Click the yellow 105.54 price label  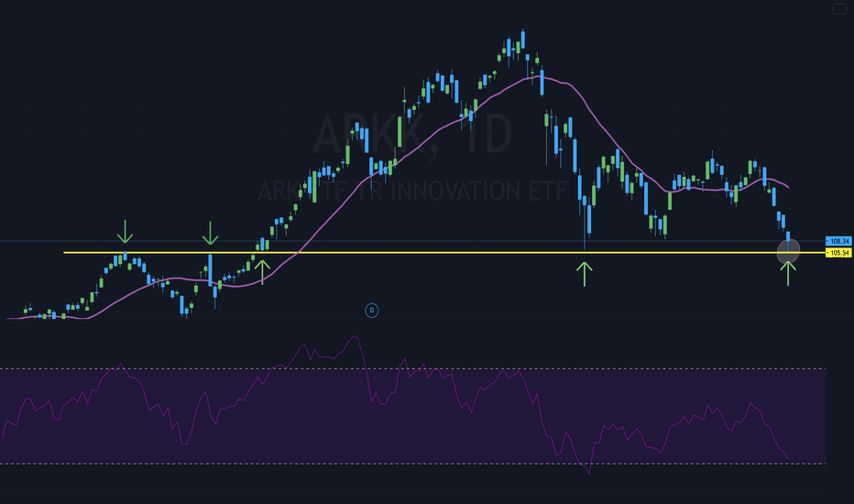[838, 253]
